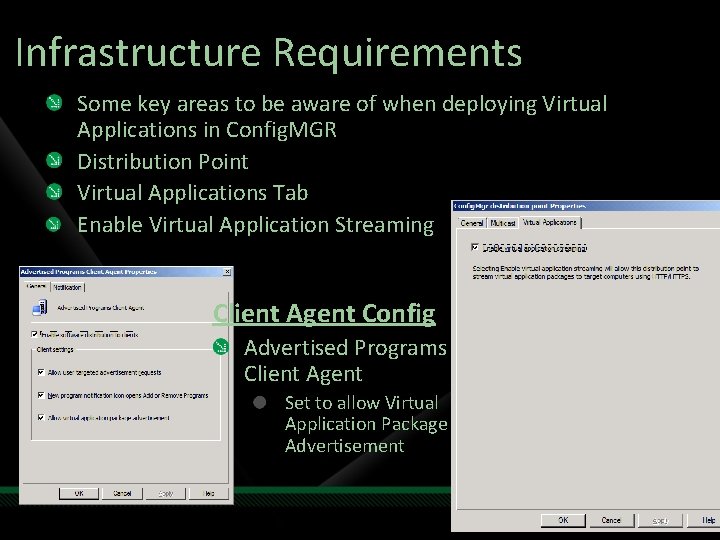This screenshot has height=540, width=720.
Task: Click the Client Agent Config underlined heading
Action: point(324,314)
